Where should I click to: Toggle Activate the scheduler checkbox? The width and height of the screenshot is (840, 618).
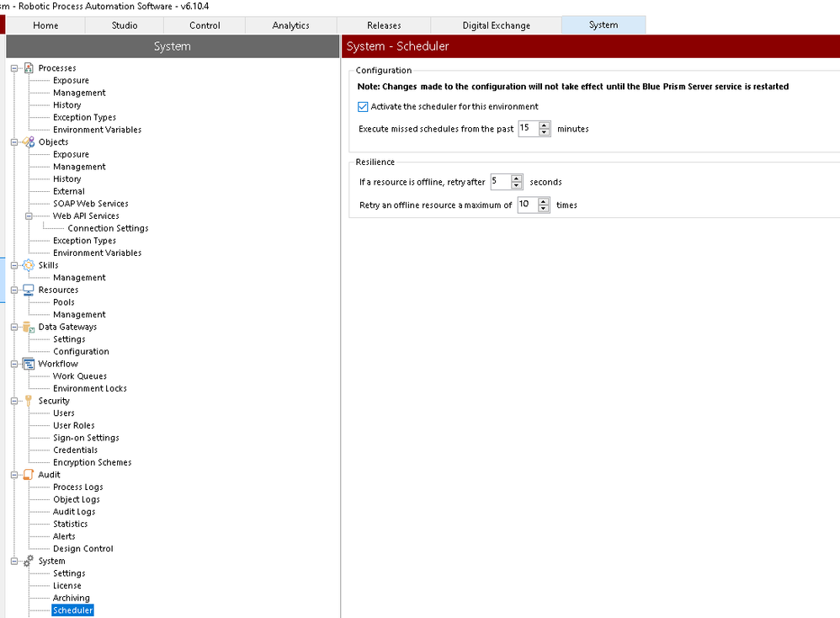pos(363,107)
